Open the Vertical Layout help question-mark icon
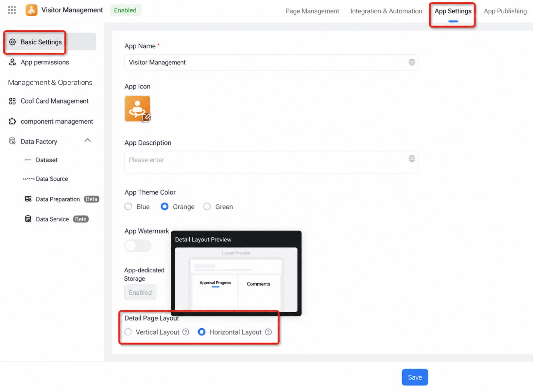This screenshot has height=392, width=533. 186,332
